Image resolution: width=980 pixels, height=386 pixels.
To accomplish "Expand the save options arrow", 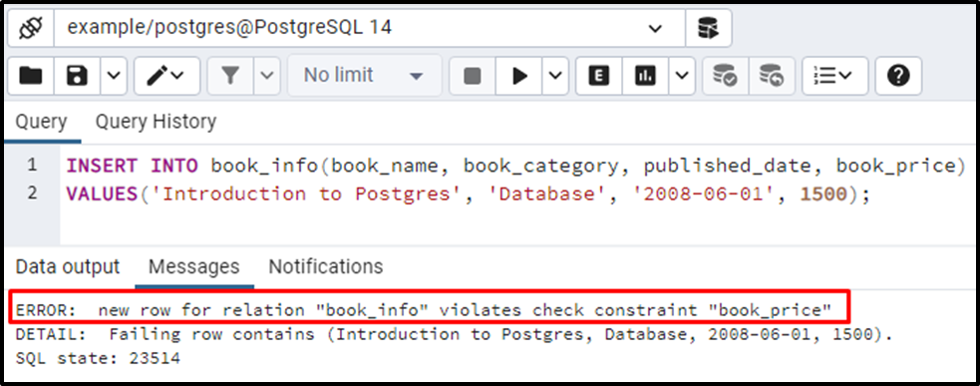I will click(113, 77).
